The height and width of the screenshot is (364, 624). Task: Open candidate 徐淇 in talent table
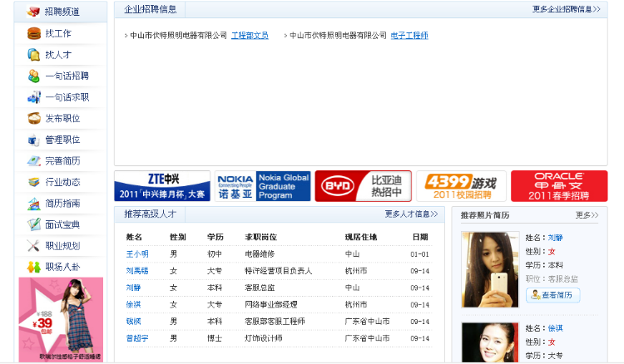133,305
